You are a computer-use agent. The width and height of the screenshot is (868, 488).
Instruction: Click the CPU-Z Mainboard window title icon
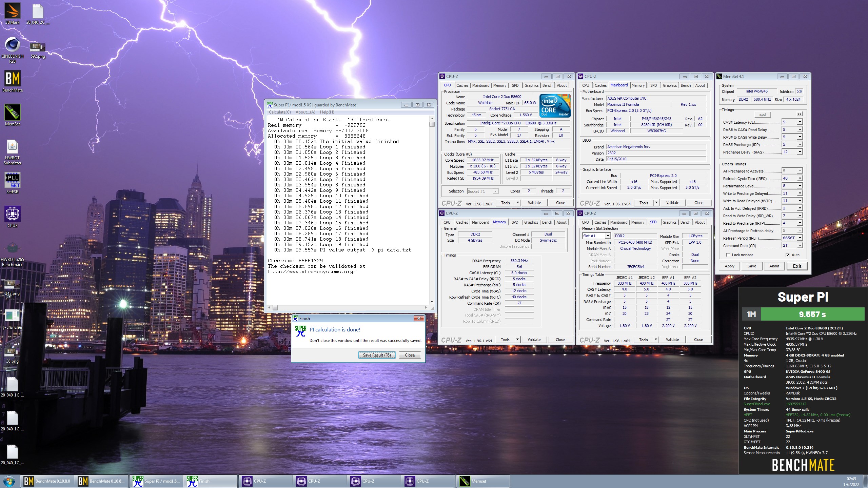tap(580, 76)
